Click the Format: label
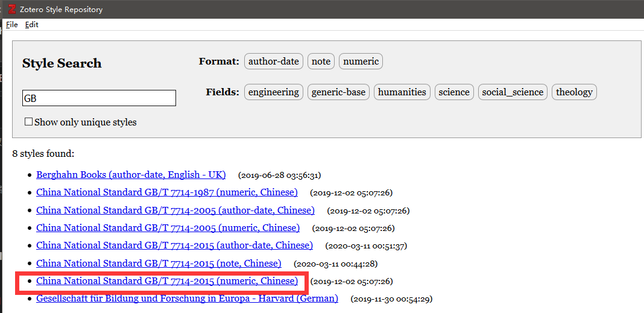The width and height of the screenshot is (644, 313). [x=219, y=62]
